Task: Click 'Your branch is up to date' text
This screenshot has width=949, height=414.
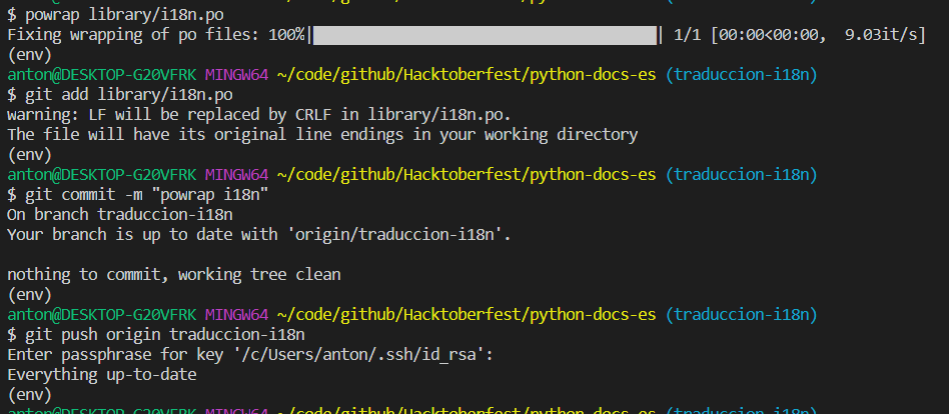Action: click(120, 235)
